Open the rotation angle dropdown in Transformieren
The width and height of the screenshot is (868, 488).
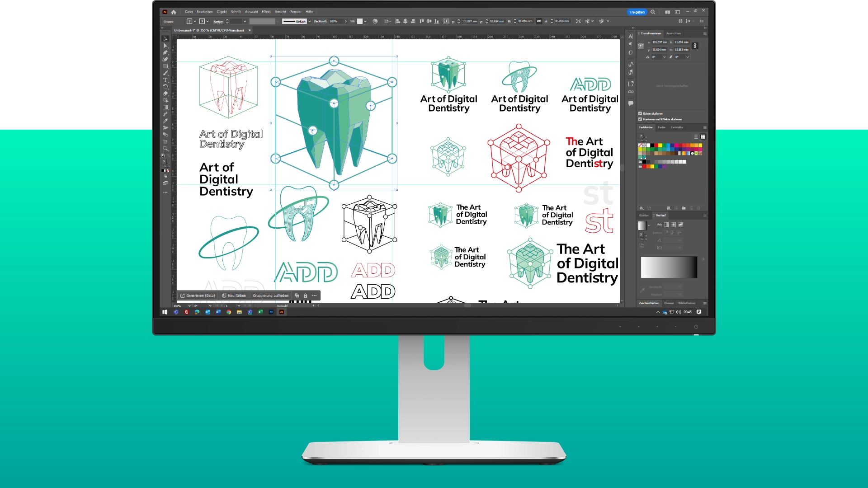[664, 57]
